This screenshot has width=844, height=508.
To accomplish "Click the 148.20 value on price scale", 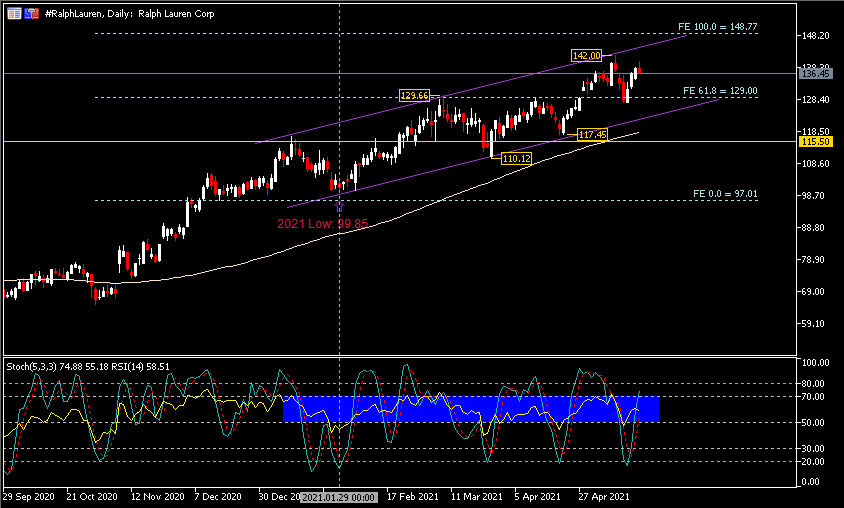I will click(x=815, y=36).
